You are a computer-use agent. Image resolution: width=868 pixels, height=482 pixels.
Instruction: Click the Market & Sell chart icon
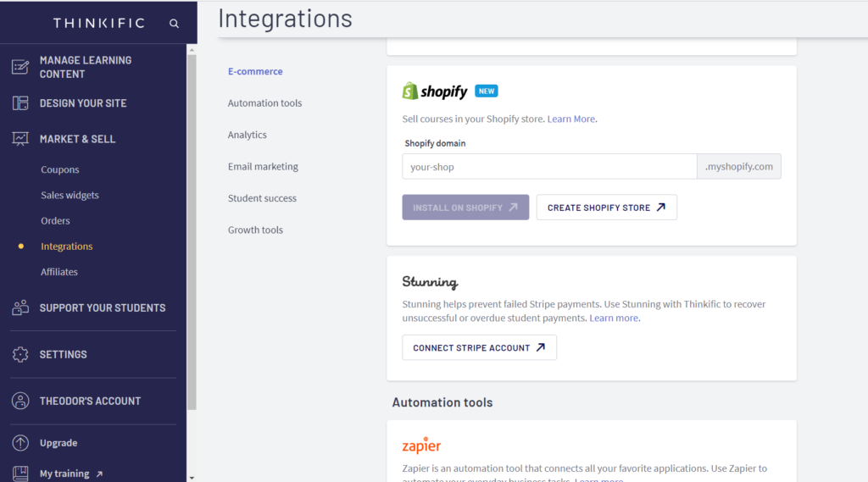(20, 139)
